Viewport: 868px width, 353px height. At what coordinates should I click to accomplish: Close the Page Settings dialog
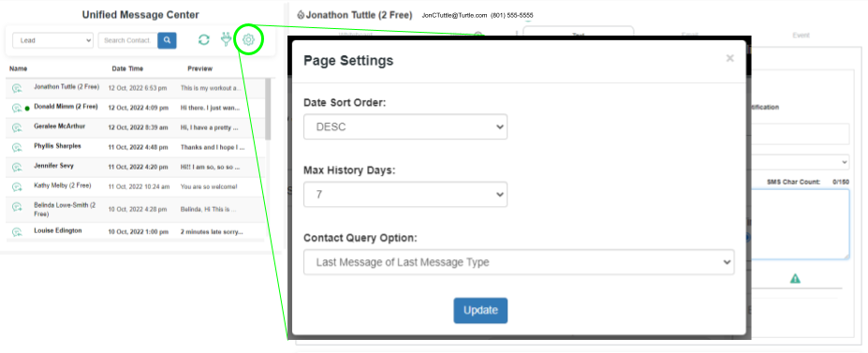(x=730, y=58)
